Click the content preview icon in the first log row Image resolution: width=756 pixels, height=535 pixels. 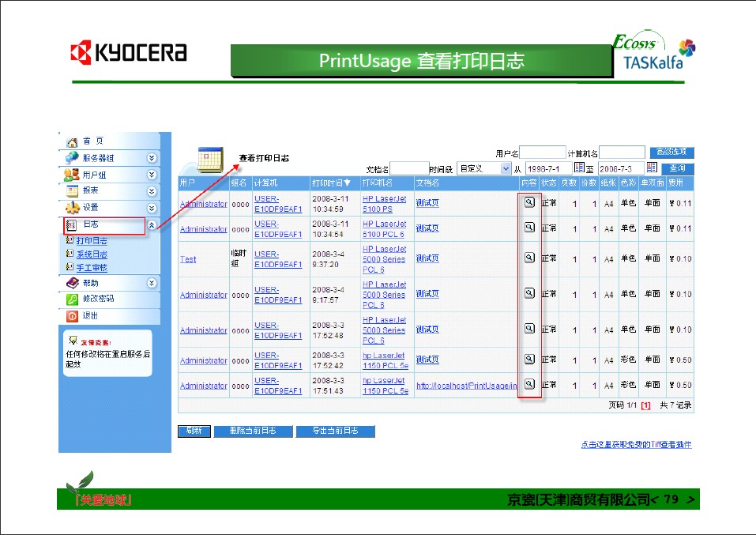[529, 202]
